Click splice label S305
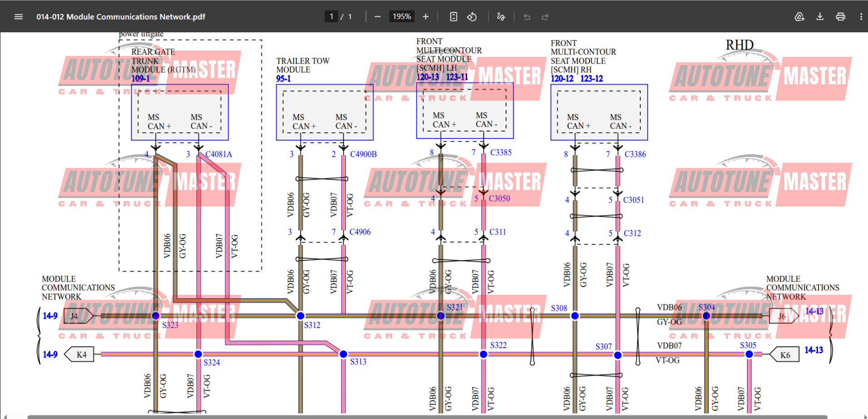 pos(748,345)
